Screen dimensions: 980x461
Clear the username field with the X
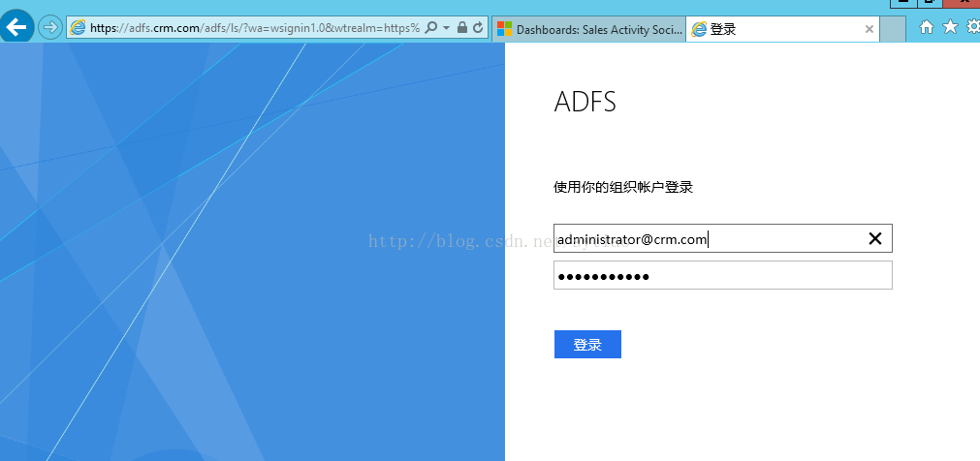(875, 238)
